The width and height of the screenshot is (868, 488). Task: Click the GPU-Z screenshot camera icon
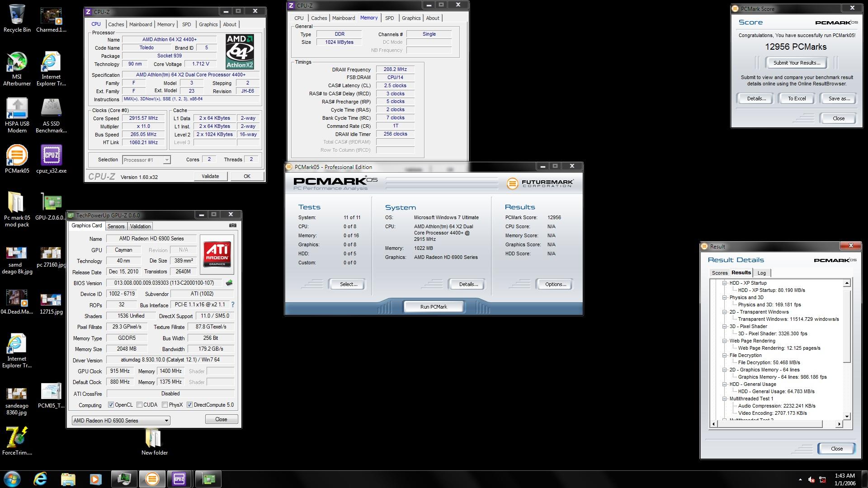click(x=232, y=225)
